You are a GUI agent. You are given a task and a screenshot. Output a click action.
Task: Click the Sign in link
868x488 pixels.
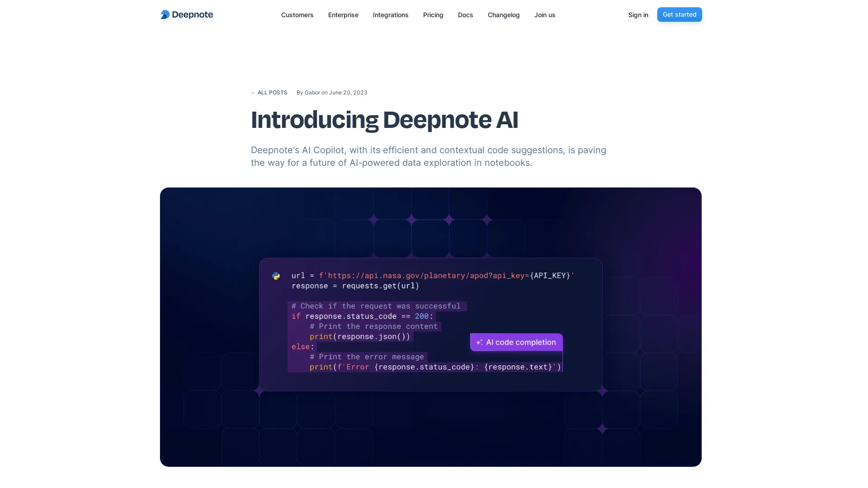click(638, 15)
